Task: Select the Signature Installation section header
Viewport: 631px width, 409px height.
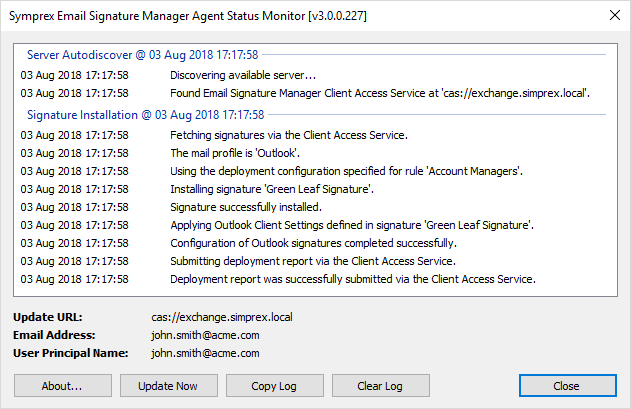Action: tap(146, 114)
